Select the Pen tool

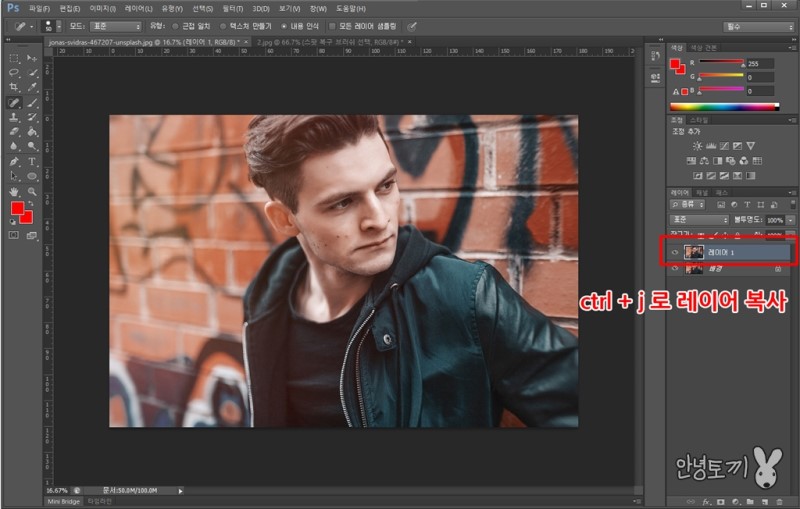(14, 161)
